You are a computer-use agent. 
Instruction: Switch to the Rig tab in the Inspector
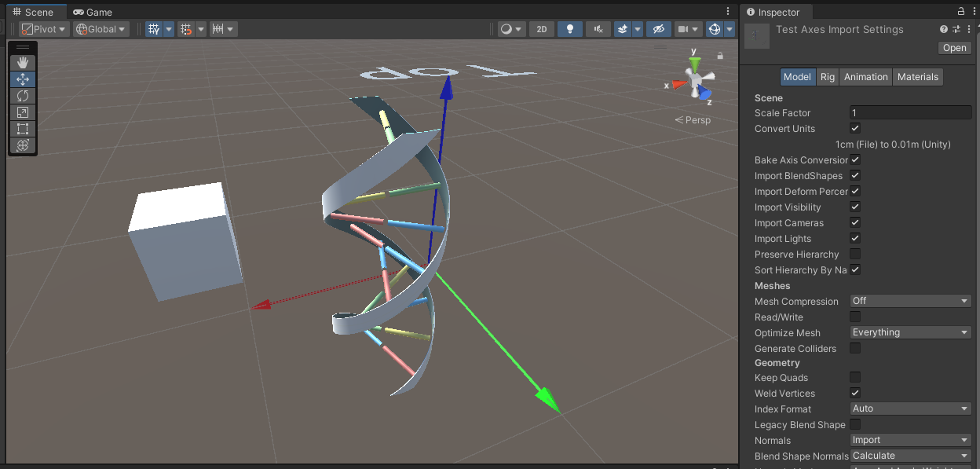pyautogui.click(x=828, y=76)
